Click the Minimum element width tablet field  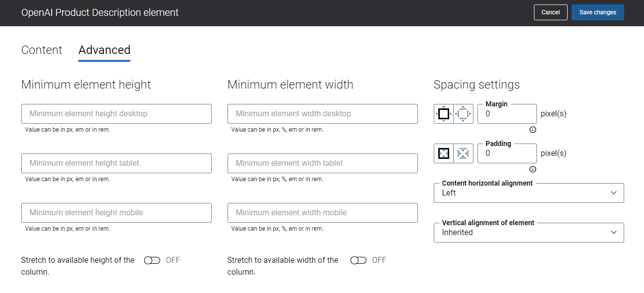(x=323, y=163)
